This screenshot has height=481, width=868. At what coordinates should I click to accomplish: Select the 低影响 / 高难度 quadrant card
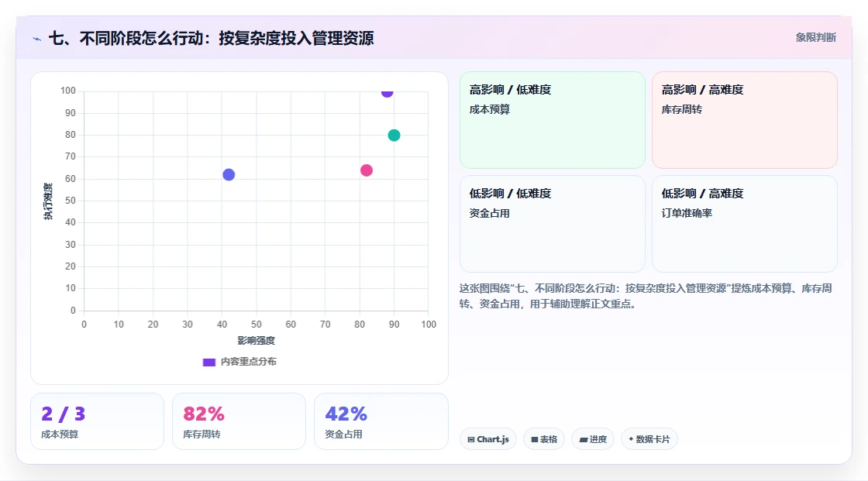tap(745, 224)
